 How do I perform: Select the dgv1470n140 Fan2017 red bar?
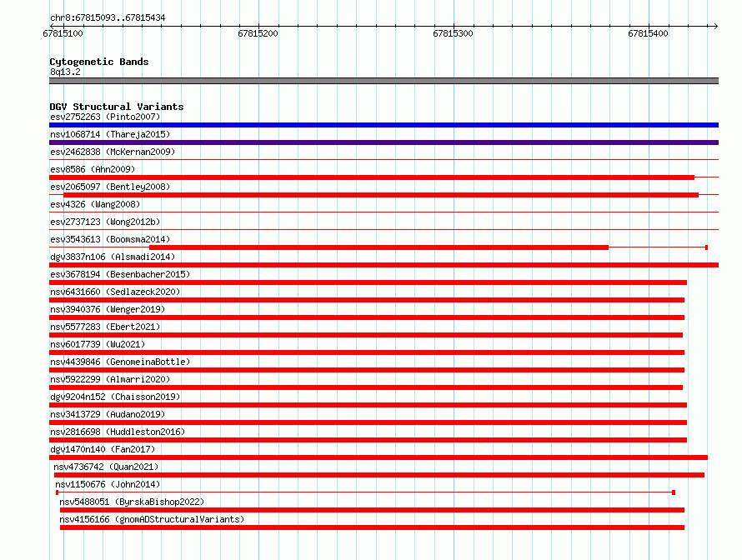click(x=379, y=457)
